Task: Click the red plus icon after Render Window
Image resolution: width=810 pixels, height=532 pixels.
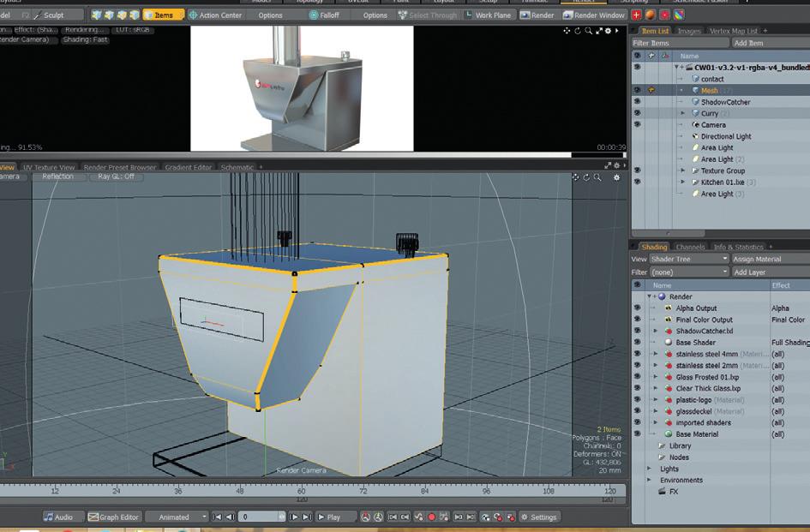Action: [x=636, y=15]
